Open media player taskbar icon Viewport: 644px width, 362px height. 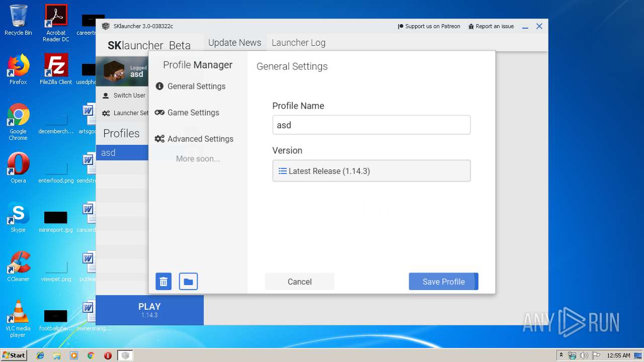[x=74, y=355]
